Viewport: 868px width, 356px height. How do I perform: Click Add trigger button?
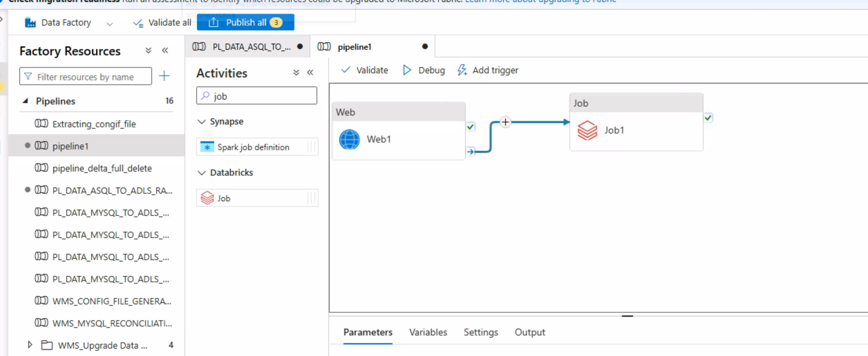point(488,70)
